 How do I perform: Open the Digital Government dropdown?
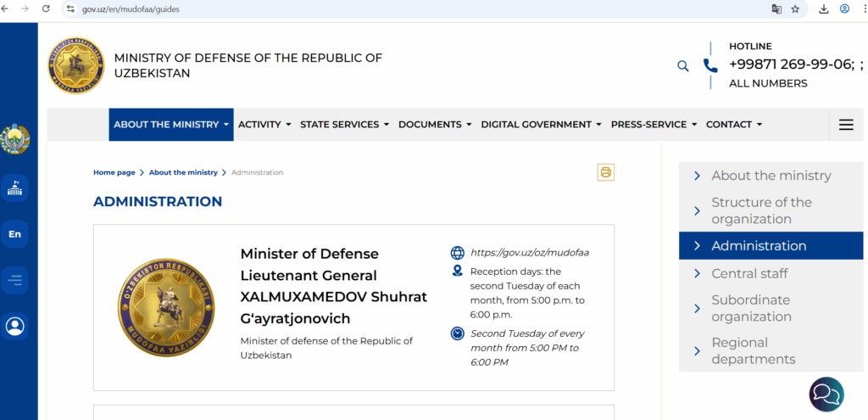tap(541, 125)
